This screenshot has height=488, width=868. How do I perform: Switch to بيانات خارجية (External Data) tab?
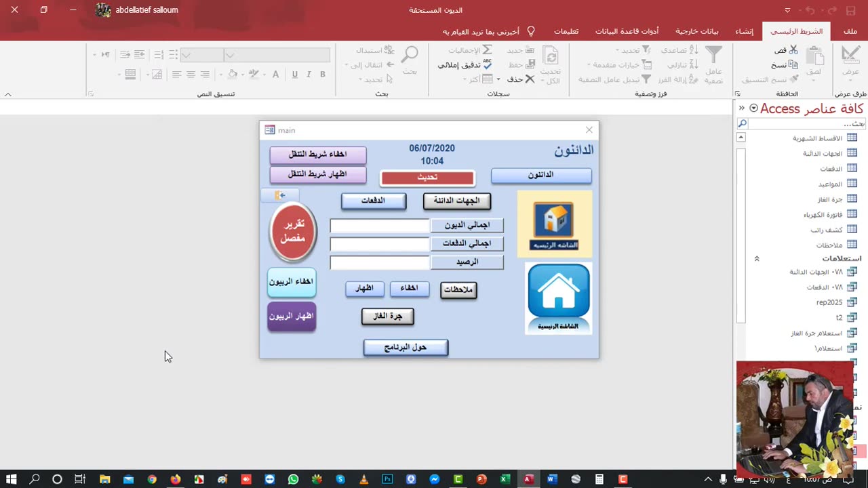click(697, 31)
